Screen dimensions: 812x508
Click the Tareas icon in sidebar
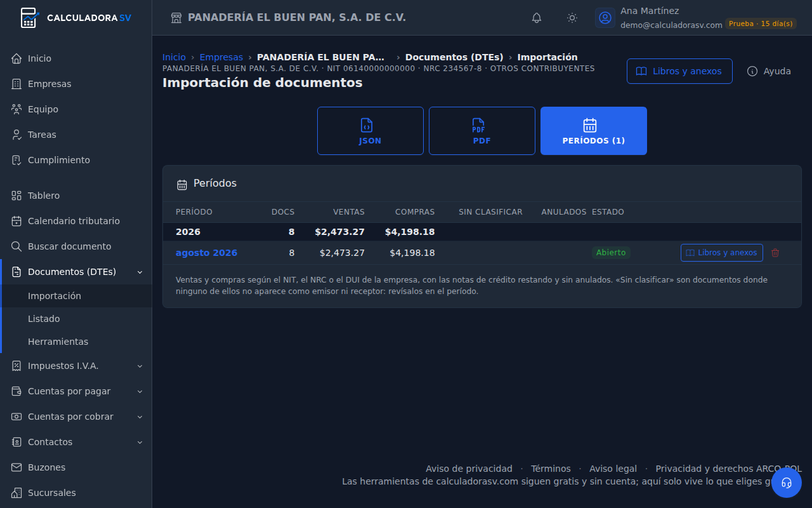16,135
